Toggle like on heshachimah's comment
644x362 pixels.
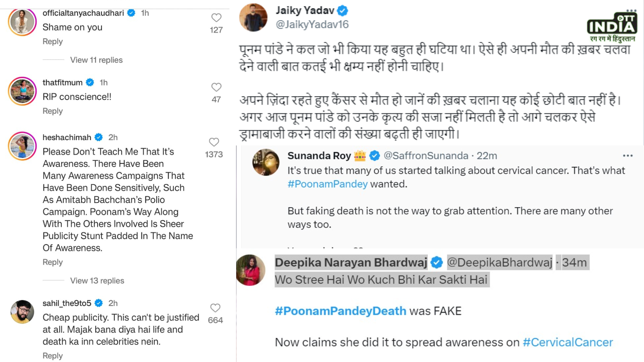click(214, 142)
